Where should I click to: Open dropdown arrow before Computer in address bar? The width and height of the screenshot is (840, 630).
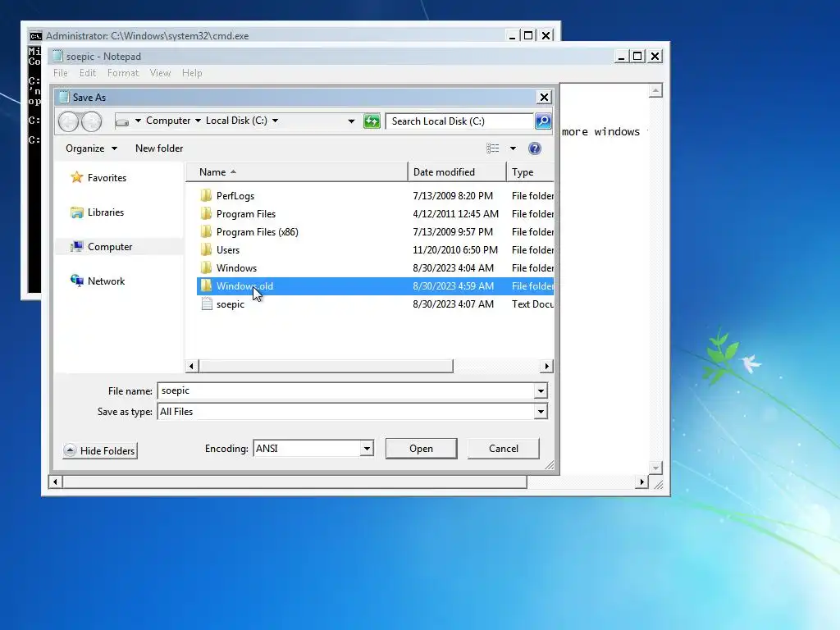tap(138, 121)
